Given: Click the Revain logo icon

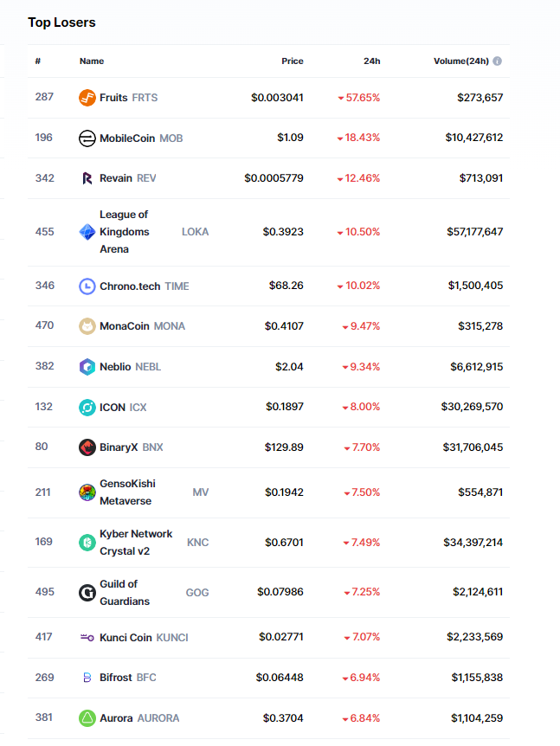Looking at the screenshot, I should tap(87, 178).
